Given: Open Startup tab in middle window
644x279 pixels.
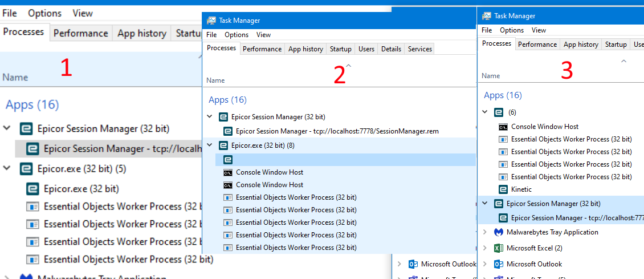Looking at the screenshot, I should tap(340, 49).
